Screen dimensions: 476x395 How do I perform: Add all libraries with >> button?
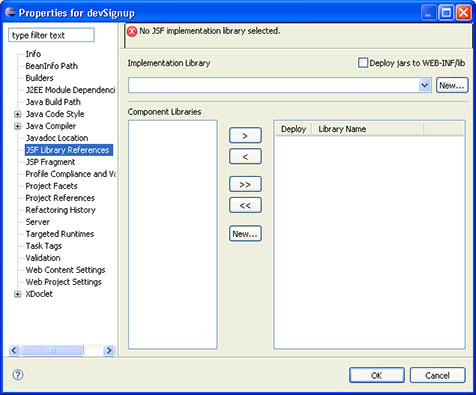coord(245,184)
